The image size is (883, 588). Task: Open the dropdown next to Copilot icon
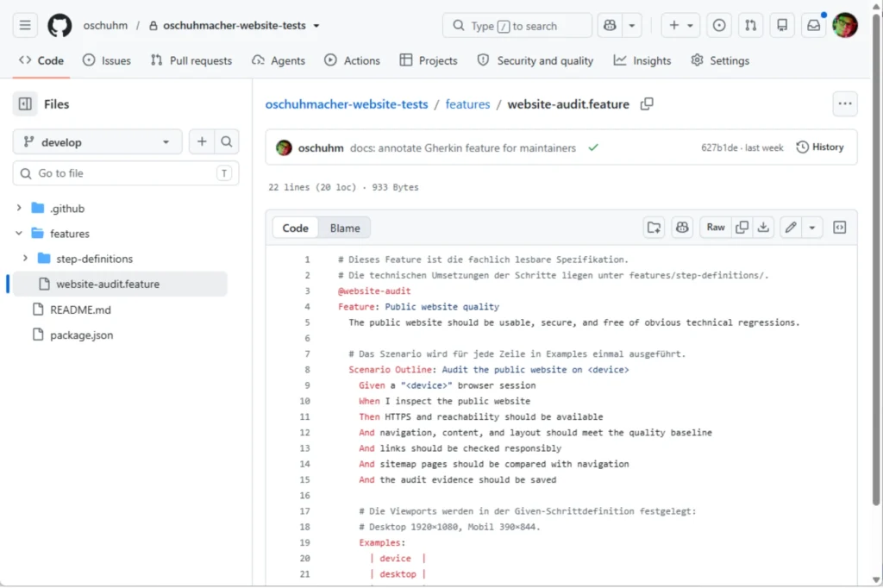[632, 25]
